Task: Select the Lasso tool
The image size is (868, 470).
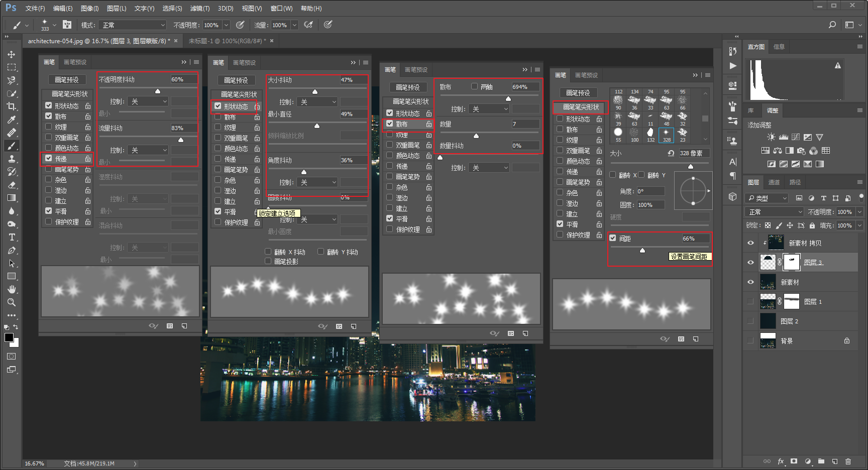Action: click(12, 80)
